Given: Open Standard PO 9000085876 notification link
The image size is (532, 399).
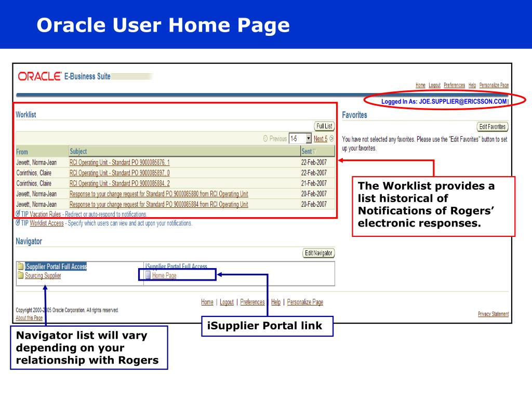Looking at the screenshot, I should click(x=119, y=163).
